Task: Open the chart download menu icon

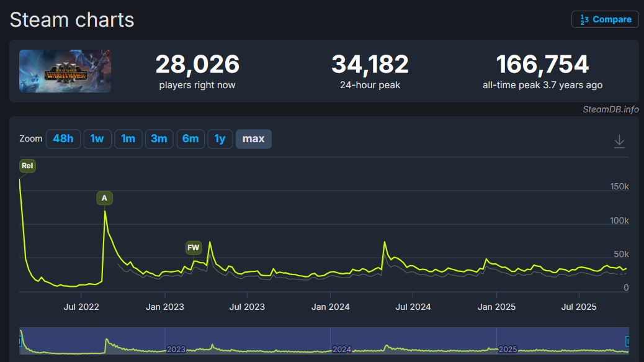Action: tap(619, 142)
